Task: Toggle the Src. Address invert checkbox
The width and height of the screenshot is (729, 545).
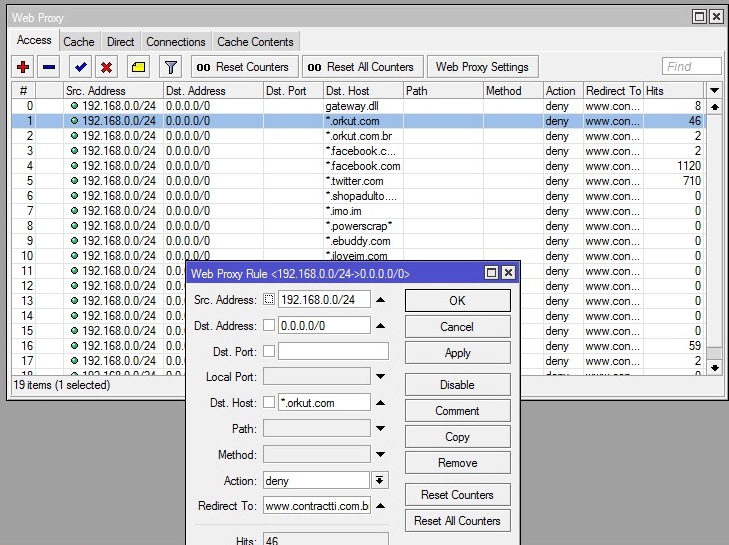Action: pos(269,299)
